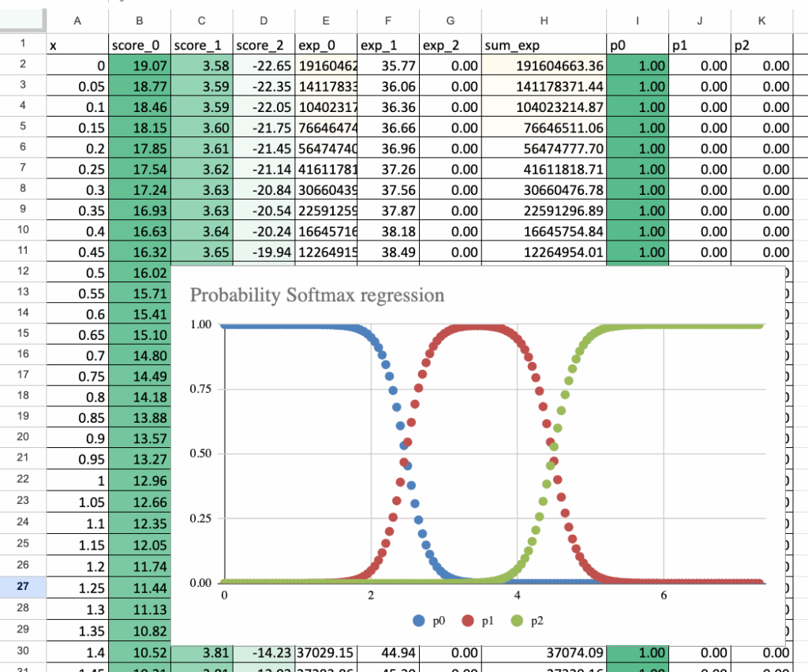Select the highlighted row 27 header

tap(22, 587)
